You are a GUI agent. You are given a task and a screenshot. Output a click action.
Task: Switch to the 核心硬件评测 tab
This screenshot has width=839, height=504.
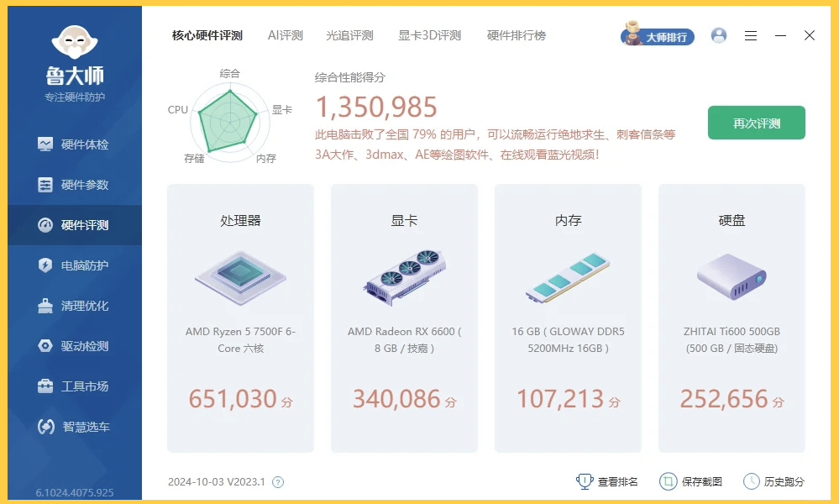click(207, 35)
